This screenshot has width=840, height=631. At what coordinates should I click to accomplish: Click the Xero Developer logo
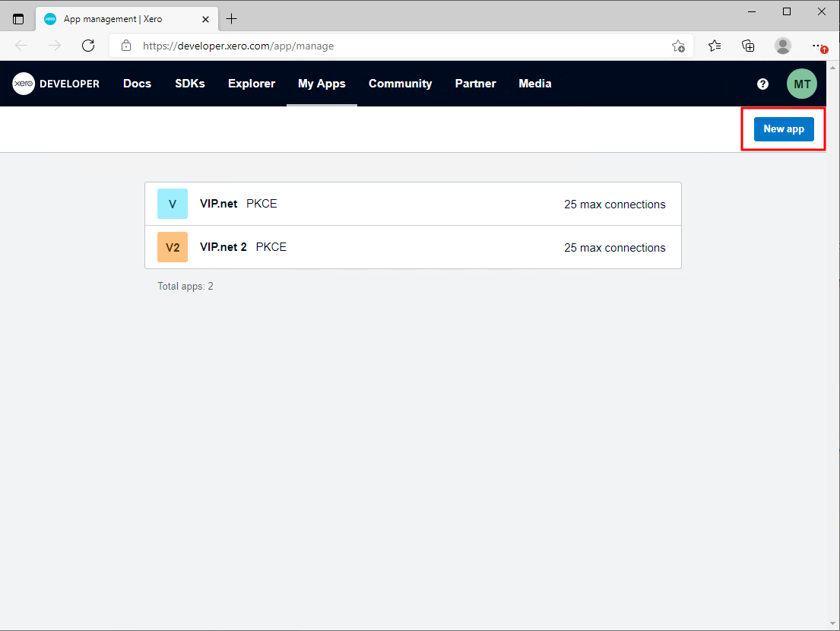point(55,84)
